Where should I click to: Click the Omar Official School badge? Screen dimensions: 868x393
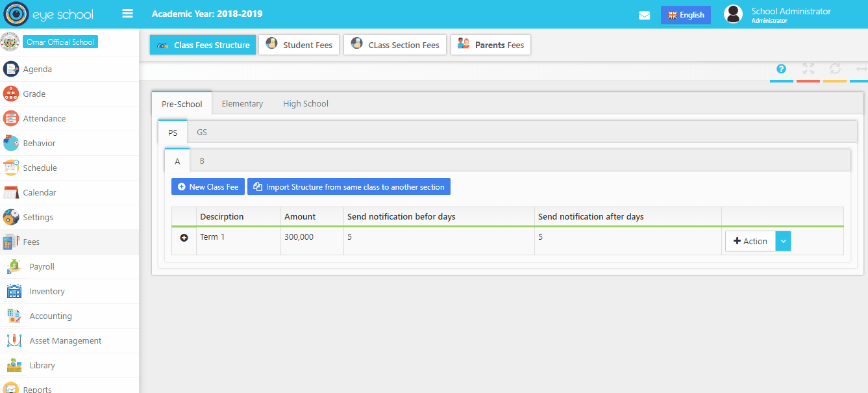tap(60, 42)
